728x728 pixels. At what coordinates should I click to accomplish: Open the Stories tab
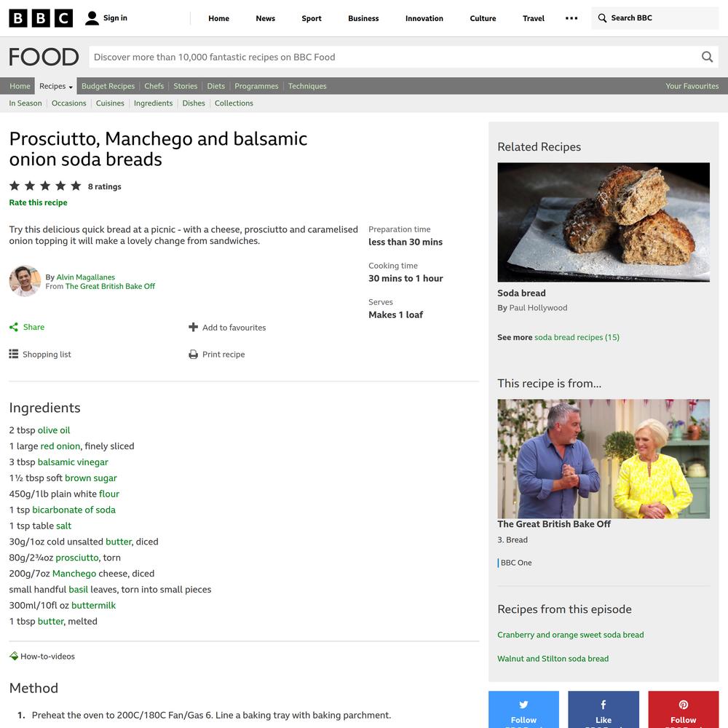point(185,86)
